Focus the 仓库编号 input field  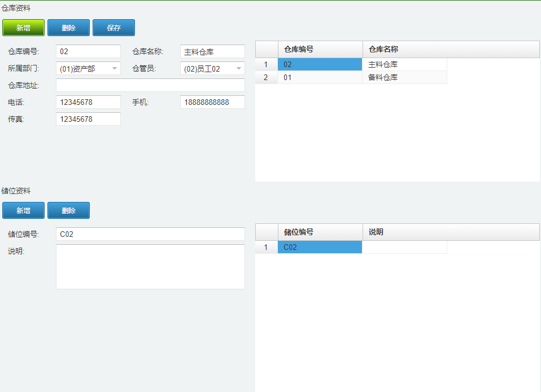coord(88,51)
